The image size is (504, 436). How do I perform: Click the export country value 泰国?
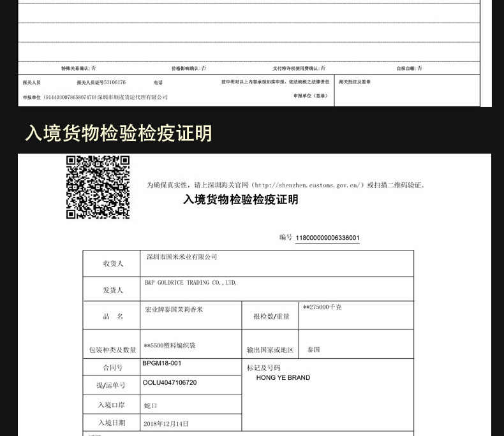[x=313, y=349]
